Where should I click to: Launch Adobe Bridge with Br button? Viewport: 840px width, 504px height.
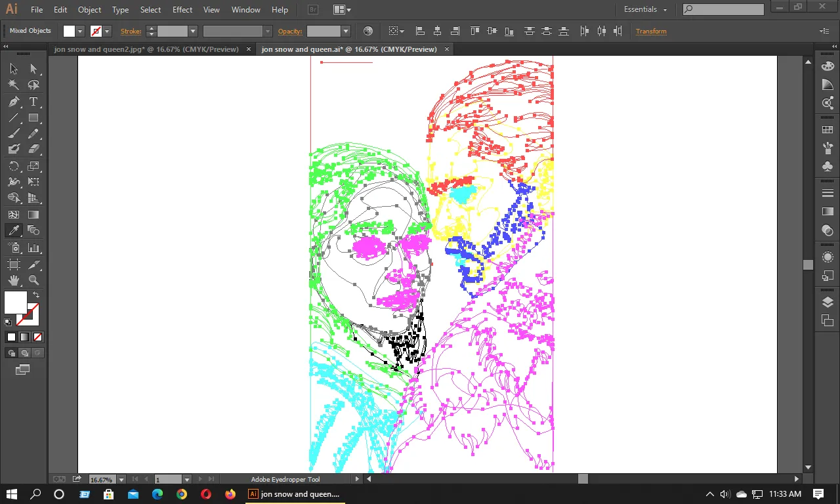pyautogui.click(x=313, y=10)
